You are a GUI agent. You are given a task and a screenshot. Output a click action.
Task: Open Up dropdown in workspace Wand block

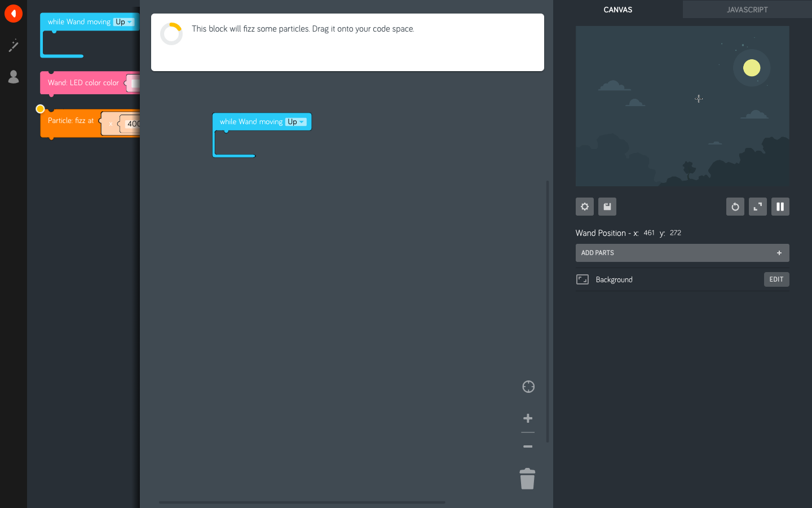click(296, 122)
